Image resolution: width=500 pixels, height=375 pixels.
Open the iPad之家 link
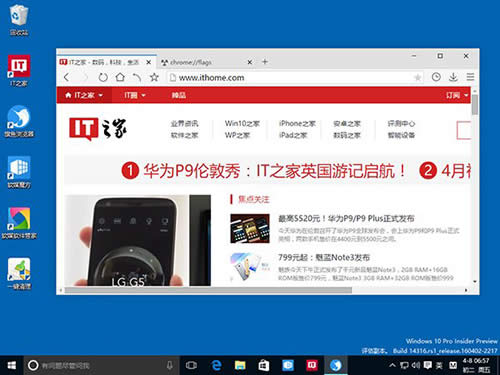coord(293,135)
